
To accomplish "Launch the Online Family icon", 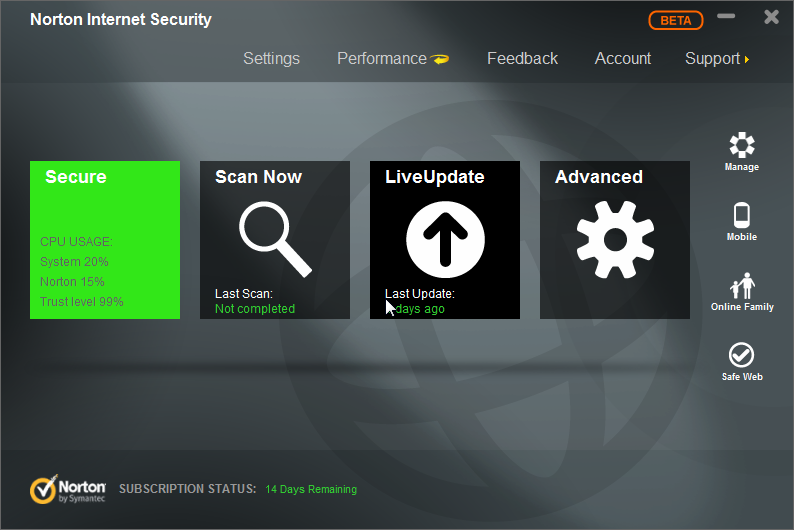I will point(742,286).
